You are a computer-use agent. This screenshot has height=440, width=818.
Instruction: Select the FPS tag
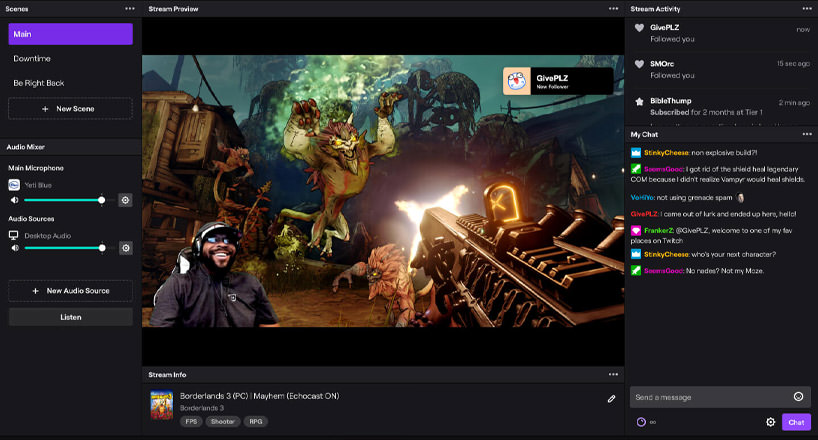(191, 421)
